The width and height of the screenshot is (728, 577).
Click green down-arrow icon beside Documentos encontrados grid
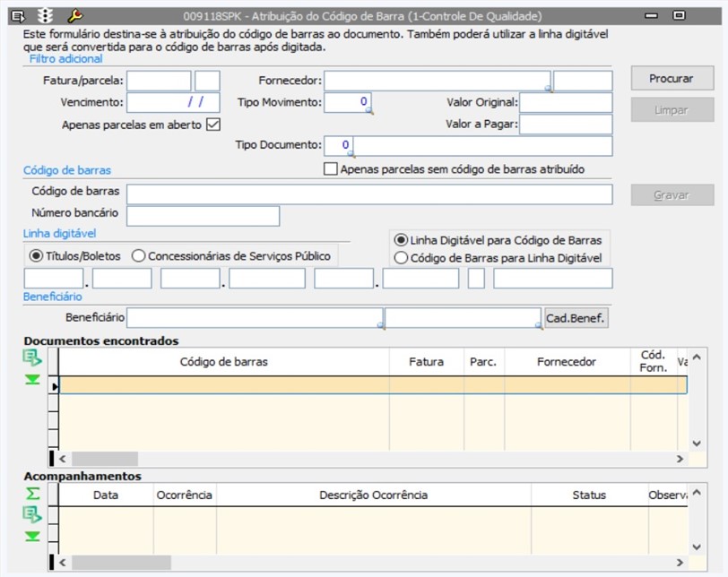click(32, 380)
